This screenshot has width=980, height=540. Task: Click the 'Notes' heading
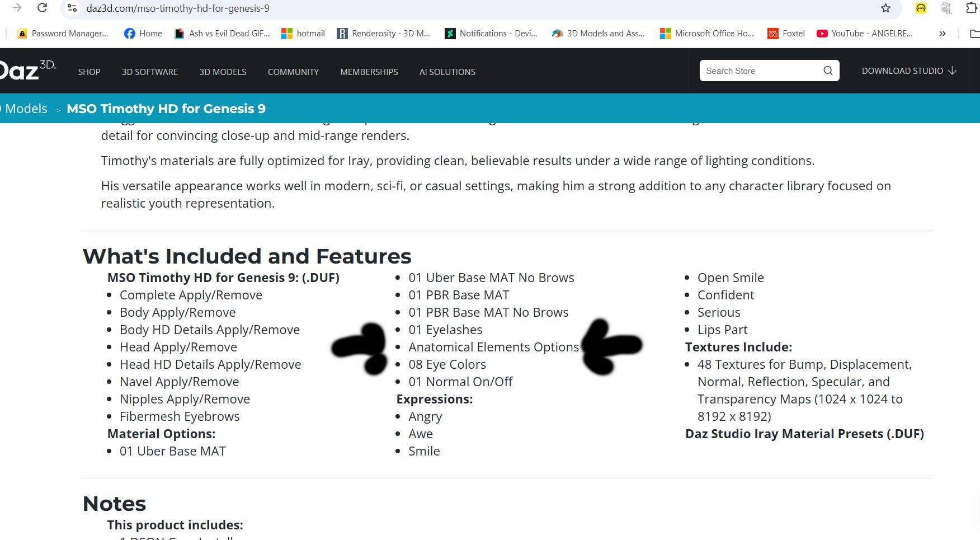coord(114,504)
